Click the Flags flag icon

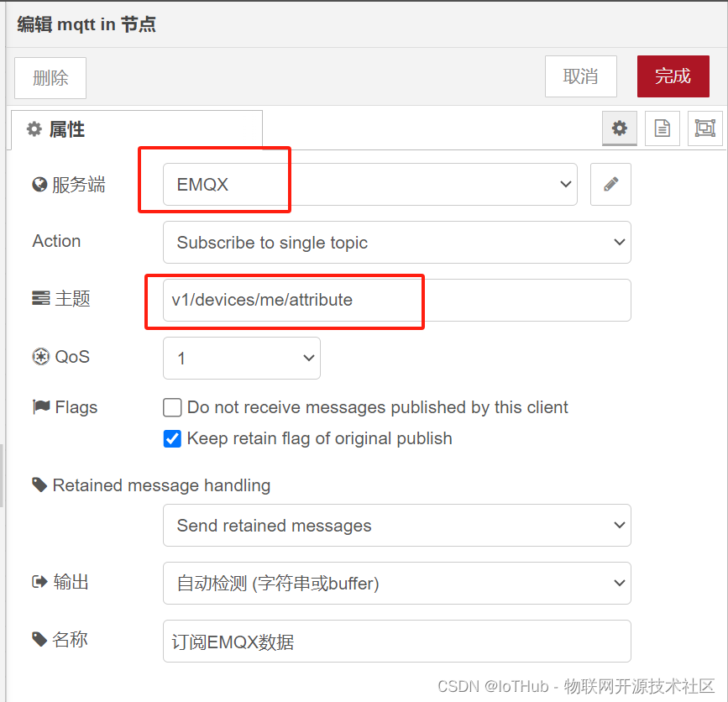[41, 406]
